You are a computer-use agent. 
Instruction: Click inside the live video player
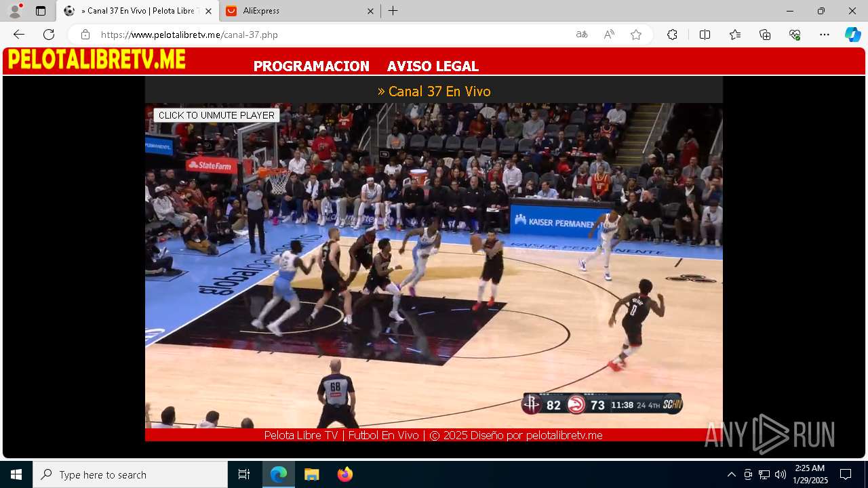coord(434,266)
